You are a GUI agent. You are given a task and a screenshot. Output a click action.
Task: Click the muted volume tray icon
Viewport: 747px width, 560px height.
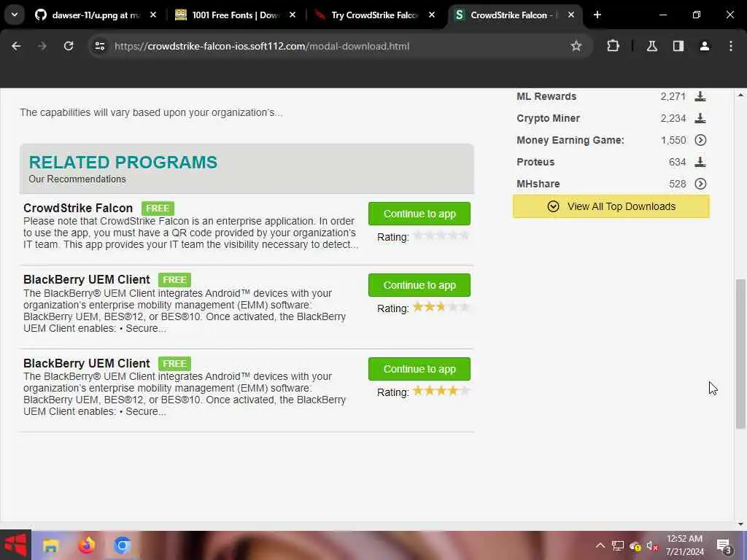coord(652,546)
